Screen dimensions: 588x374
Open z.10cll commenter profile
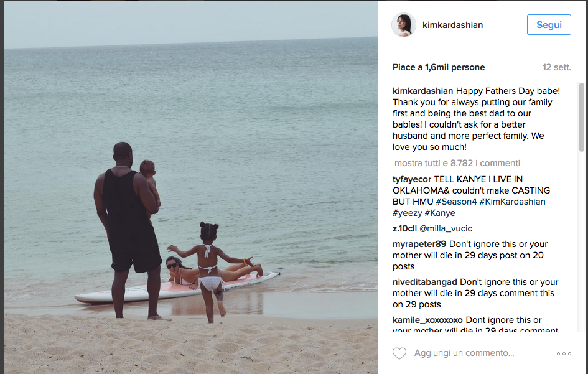(404, 228)
